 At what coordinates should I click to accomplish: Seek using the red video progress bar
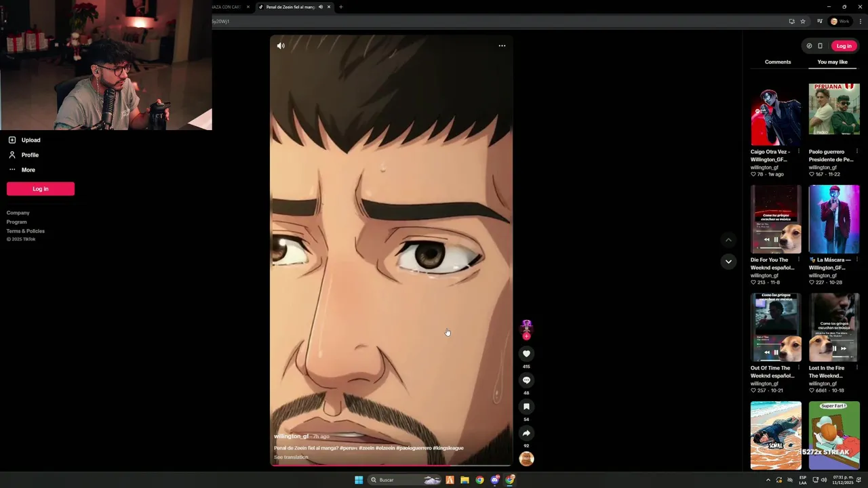(391, 465)
